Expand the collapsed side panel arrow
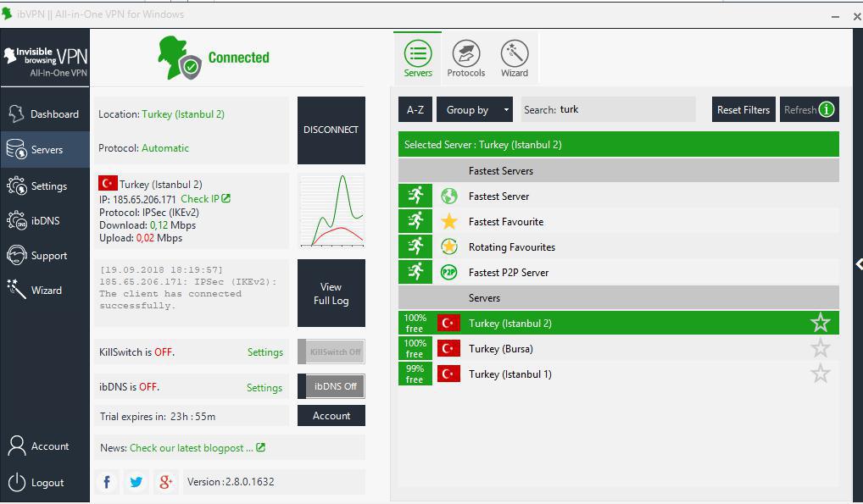 (859, 264)
